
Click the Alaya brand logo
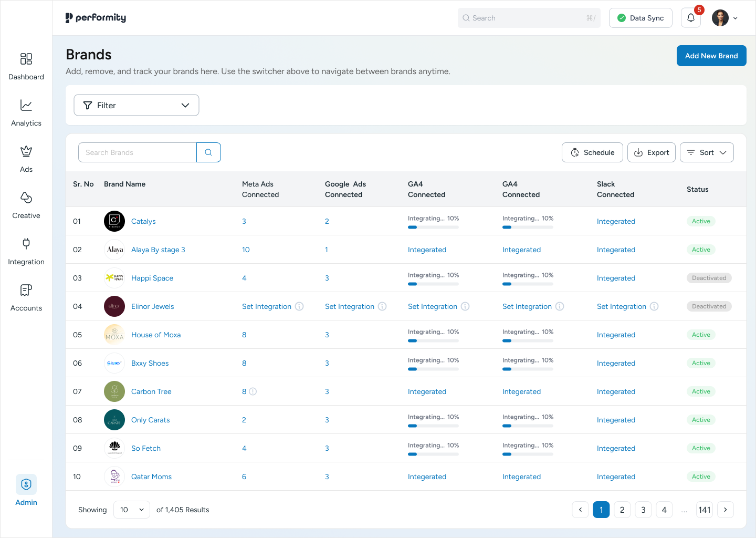point(114,250)
